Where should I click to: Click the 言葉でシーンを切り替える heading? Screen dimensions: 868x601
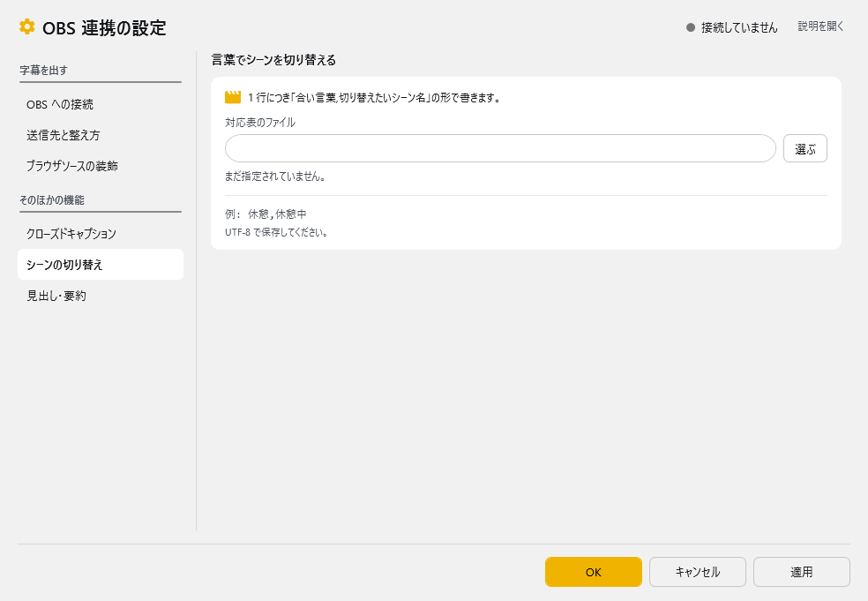tap(273, 60)
